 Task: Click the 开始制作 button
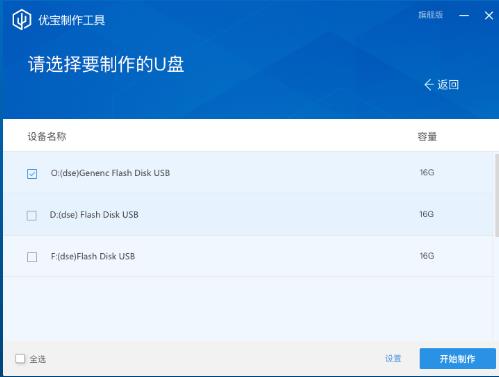click(457, 359)
